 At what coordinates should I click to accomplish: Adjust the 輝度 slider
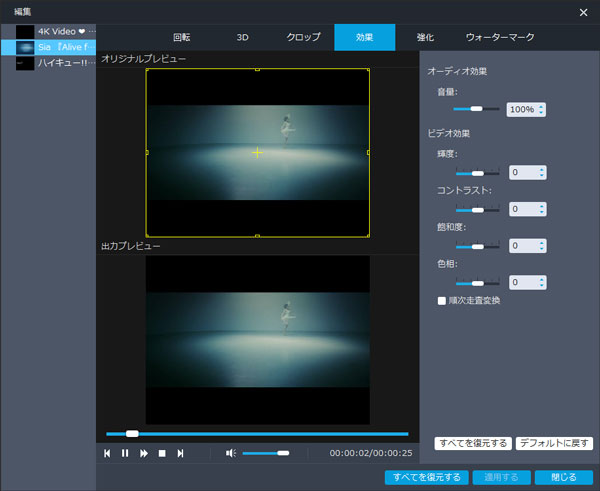pos(478,173)
